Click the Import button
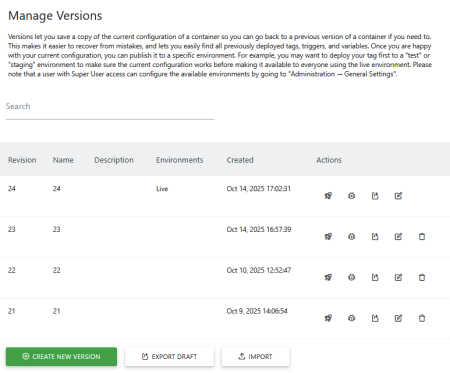Viewport: 450px width, 373px height. coord(256,357)
